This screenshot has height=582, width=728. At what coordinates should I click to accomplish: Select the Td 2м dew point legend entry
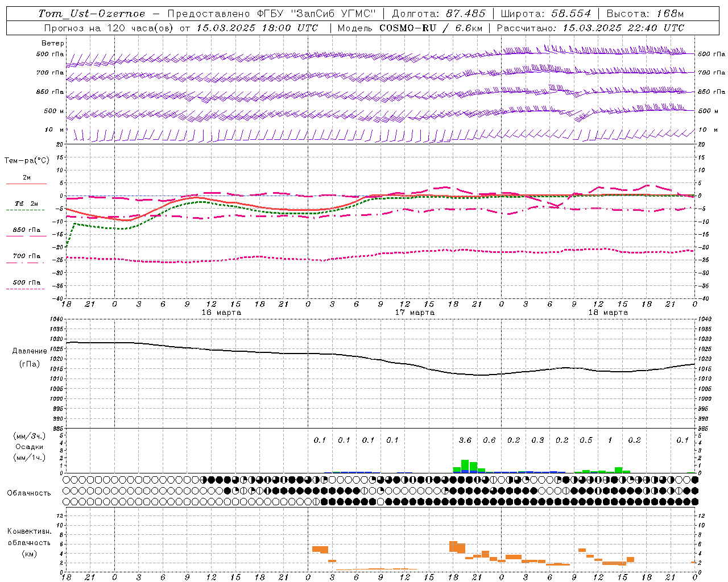point(27,203)
